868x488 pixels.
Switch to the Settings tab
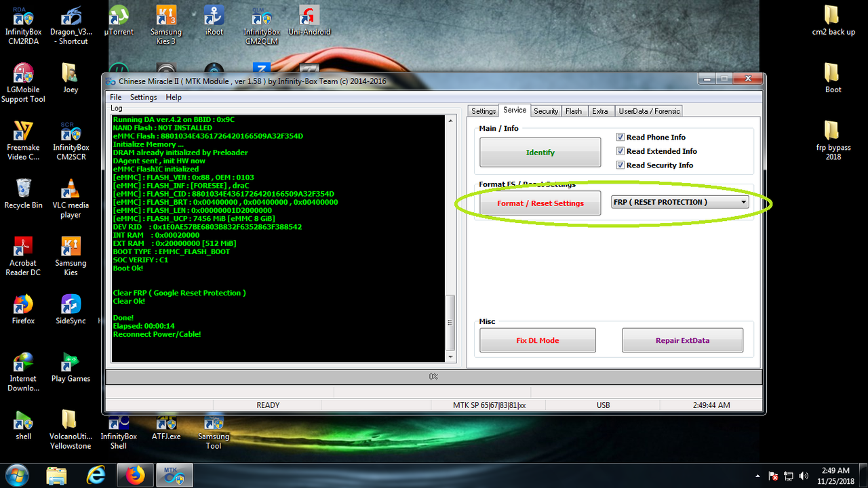tap(484, 111)
